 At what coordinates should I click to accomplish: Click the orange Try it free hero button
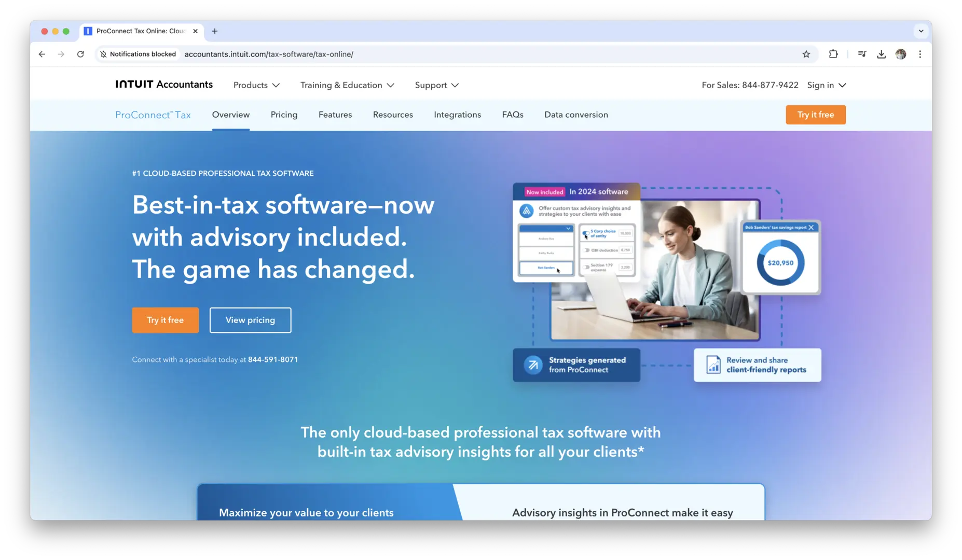coord(165,320)
